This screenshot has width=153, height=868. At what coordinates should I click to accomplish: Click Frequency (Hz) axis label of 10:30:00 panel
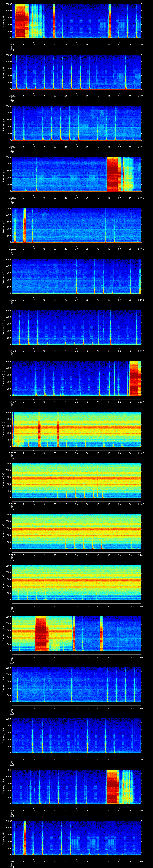click(3, 429)
